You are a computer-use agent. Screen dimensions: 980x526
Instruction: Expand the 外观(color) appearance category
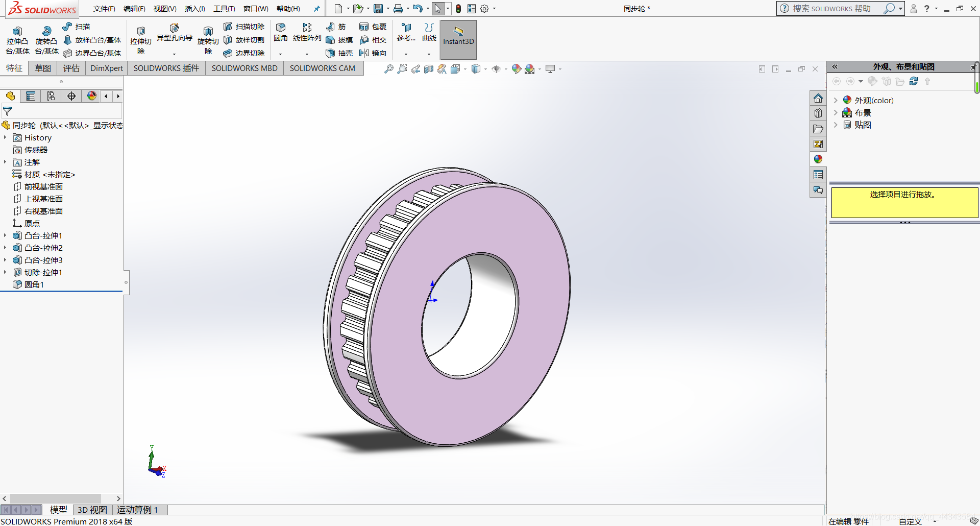click(x=836, y=101)
